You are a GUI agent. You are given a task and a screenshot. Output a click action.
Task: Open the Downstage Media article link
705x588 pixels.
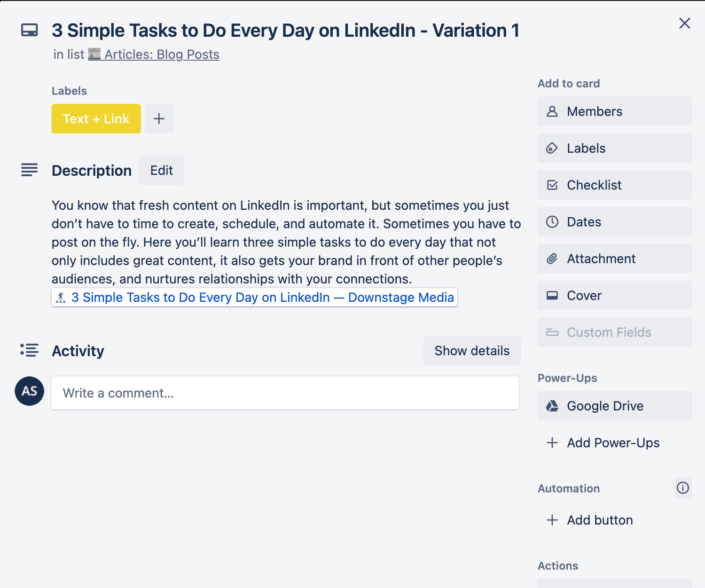(254, 298)
